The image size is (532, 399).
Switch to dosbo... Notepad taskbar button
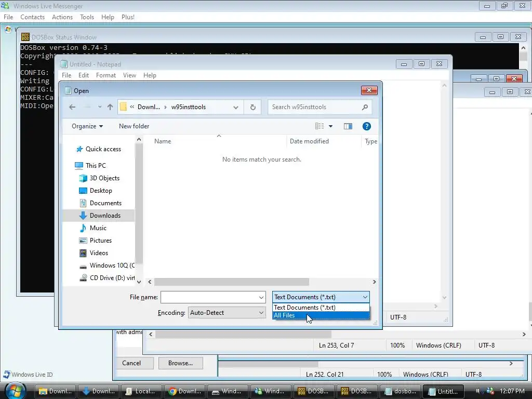coord(400,391)
